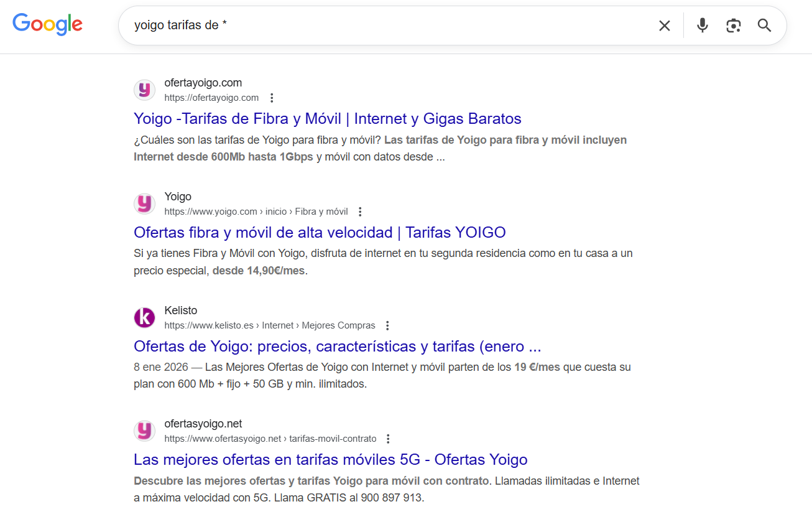Click the Google microphone voice search icon
The height and width of the screenshot is (527, 812).
tap(702, 26)
